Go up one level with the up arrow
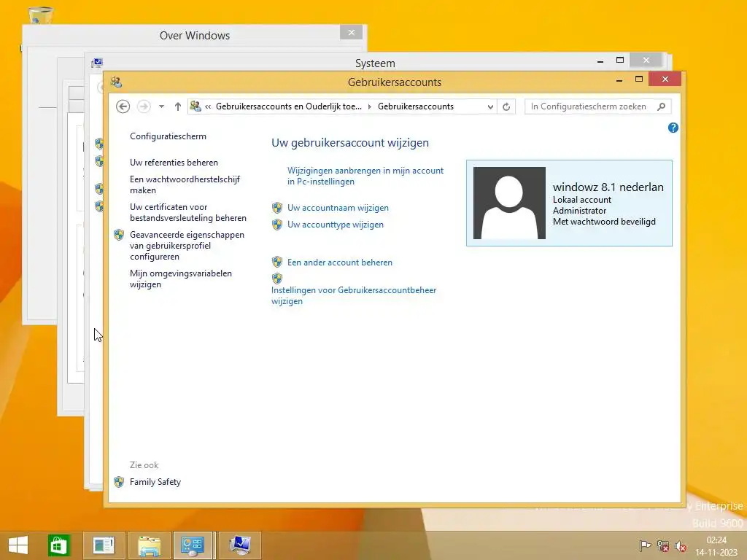The height and width of the screenshot is (560, 747). coord(178,106)
